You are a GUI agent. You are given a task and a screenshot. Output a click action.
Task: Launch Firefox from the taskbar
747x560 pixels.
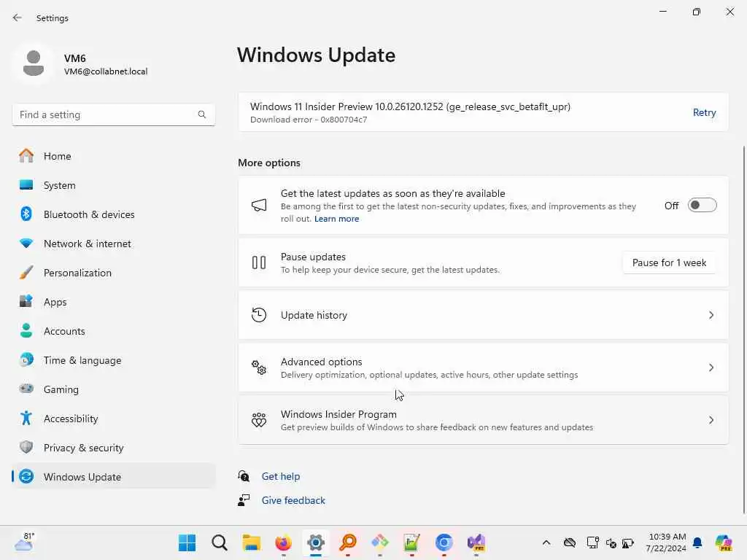click(284, 542)
